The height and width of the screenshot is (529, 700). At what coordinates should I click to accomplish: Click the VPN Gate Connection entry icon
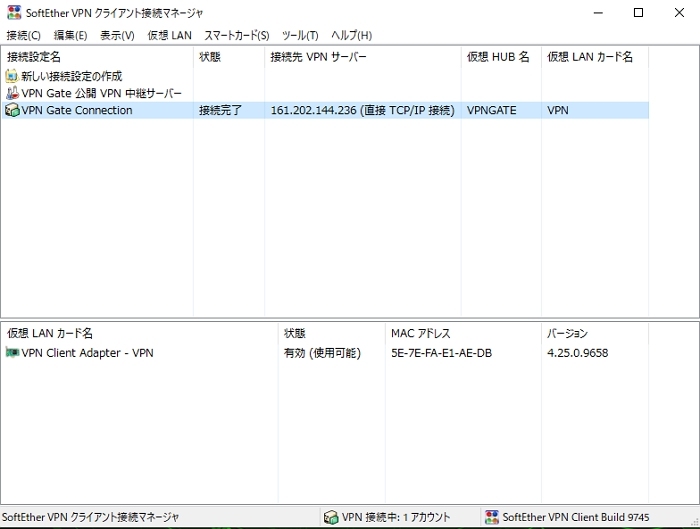[x=12, y=111]
